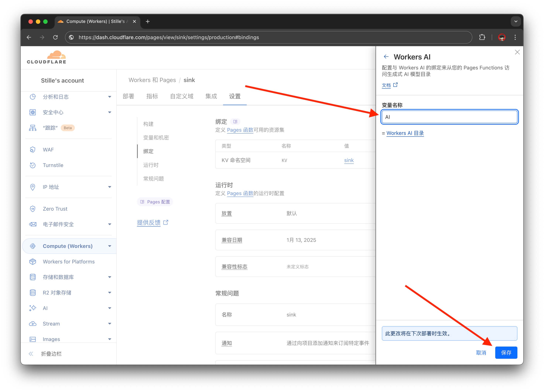
Task: Close the Workers AI side panel
Action: tap(517, 52)
